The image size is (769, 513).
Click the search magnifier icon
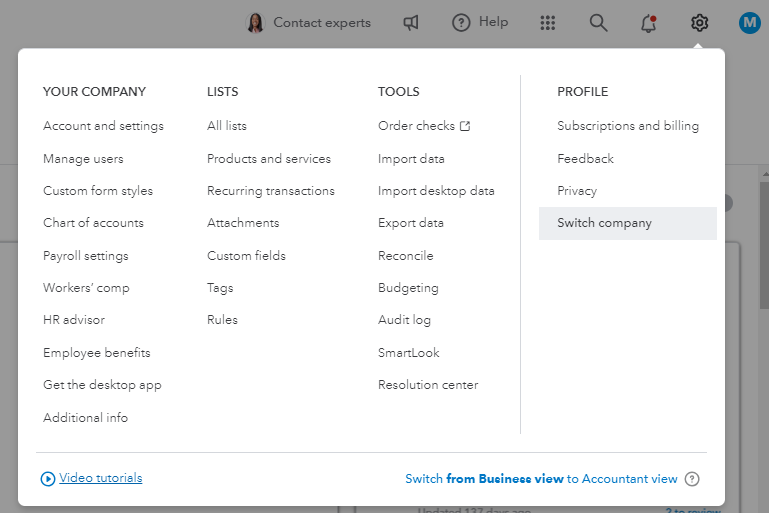(598, 22)
